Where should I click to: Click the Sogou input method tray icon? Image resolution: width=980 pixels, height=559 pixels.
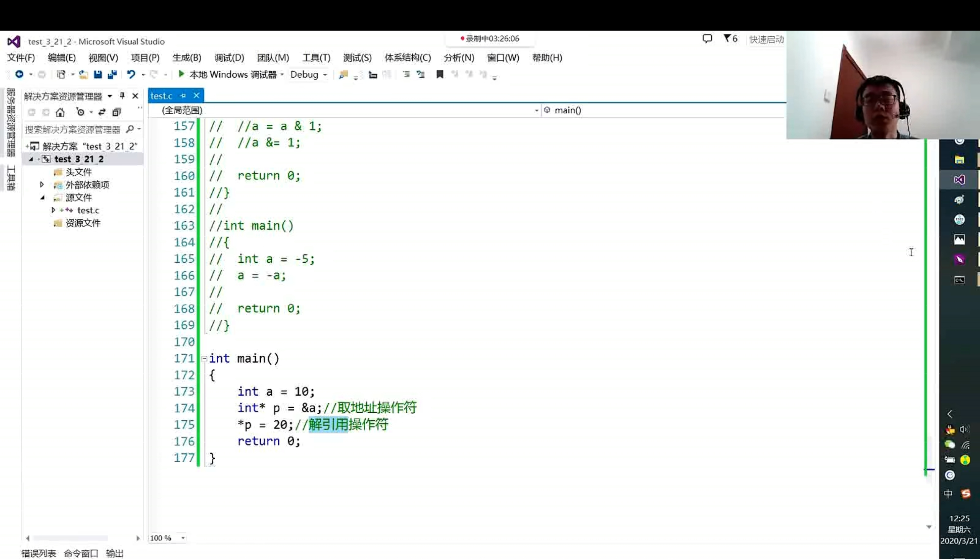966,494
